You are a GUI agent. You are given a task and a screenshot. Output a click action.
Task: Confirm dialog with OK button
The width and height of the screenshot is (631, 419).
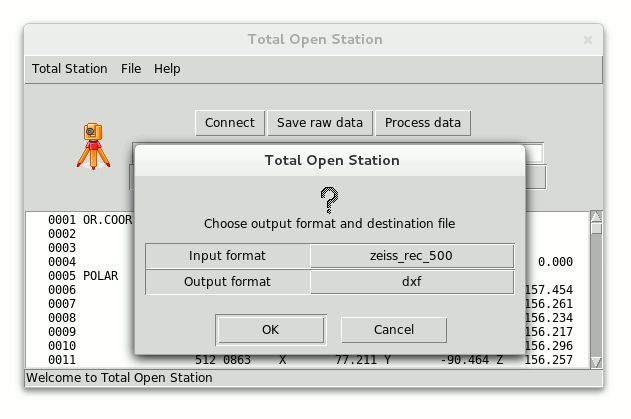(x=271, y=330)
